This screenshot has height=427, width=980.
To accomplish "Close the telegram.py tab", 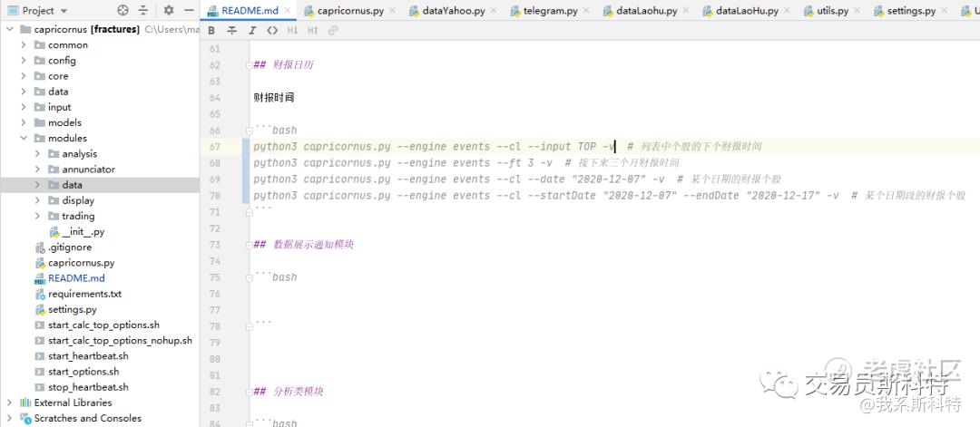I will 586,11.
